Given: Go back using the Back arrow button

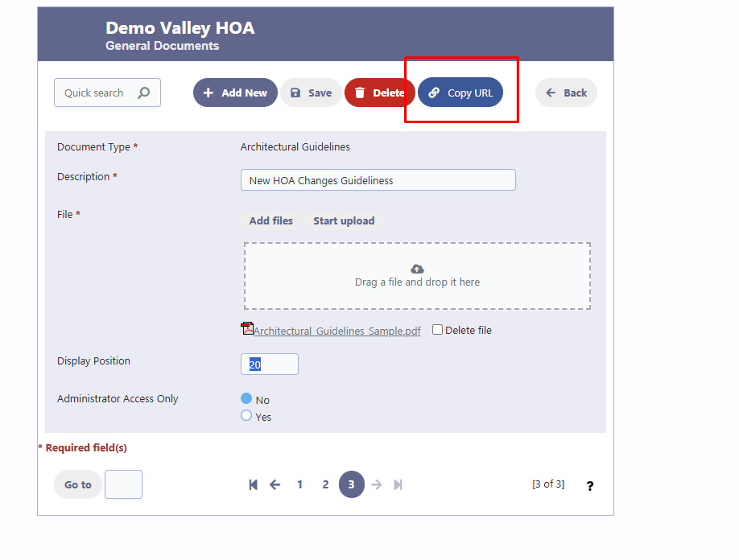Looking at the screenshot, I should (x=566, y=93).
